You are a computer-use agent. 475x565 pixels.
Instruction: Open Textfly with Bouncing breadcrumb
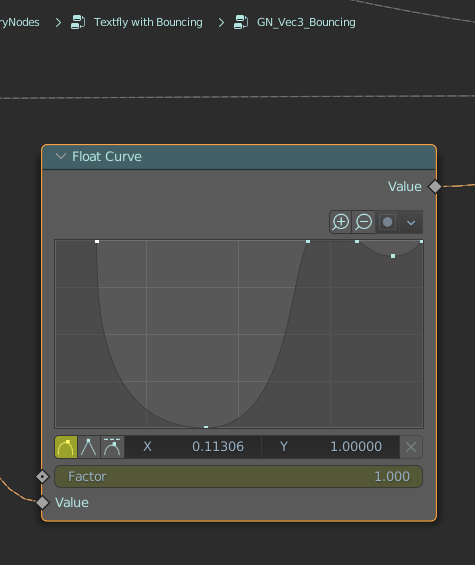coord(148,22)
